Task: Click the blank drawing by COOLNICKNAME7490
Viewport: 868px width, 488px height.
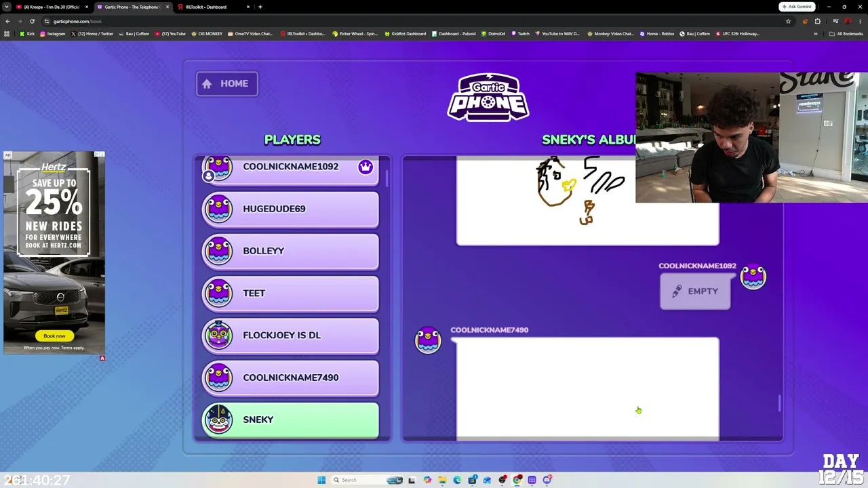Action: 587,389
